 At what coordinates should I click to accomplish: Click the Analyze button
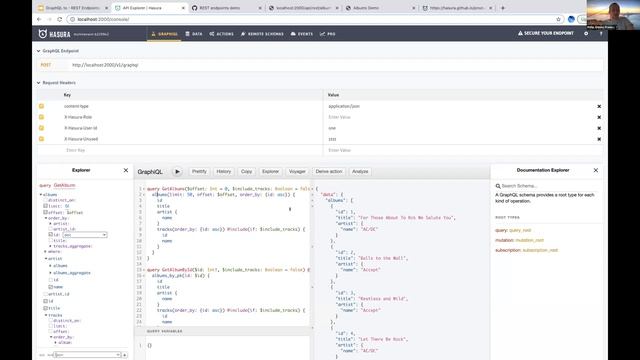pos(360,171)
